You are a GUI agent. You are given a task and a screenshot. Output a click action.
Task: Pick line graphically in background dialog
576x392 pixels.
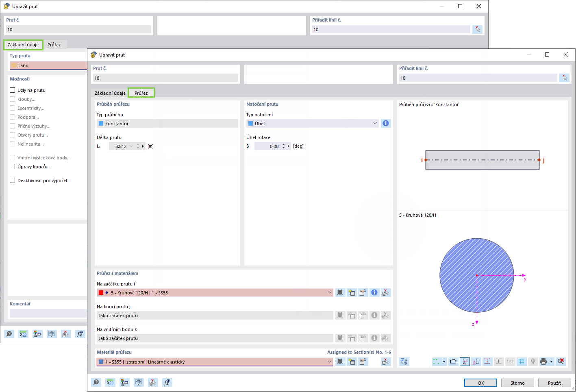(477, 29)
